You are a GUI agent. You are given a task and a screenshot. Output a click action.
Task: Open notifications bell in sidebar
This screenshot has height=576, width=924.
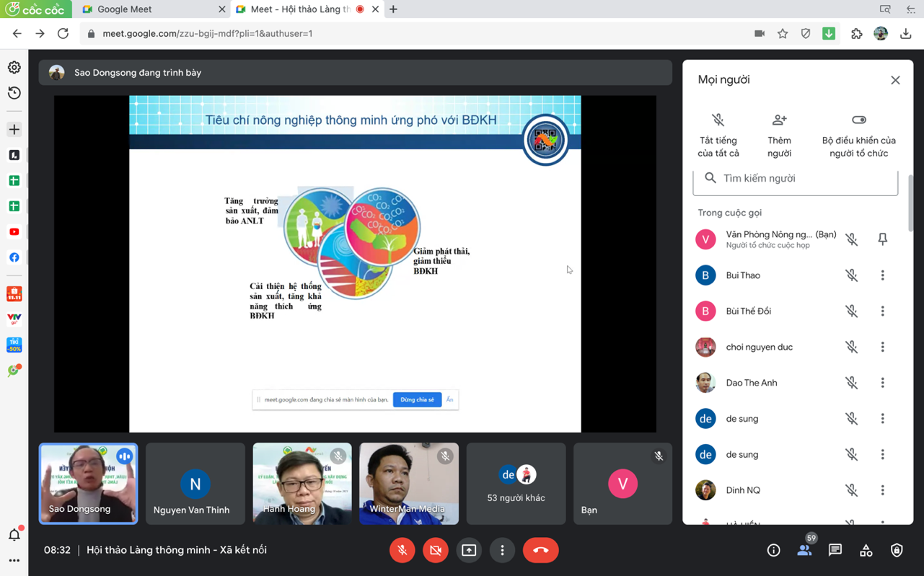click(14, 534)
